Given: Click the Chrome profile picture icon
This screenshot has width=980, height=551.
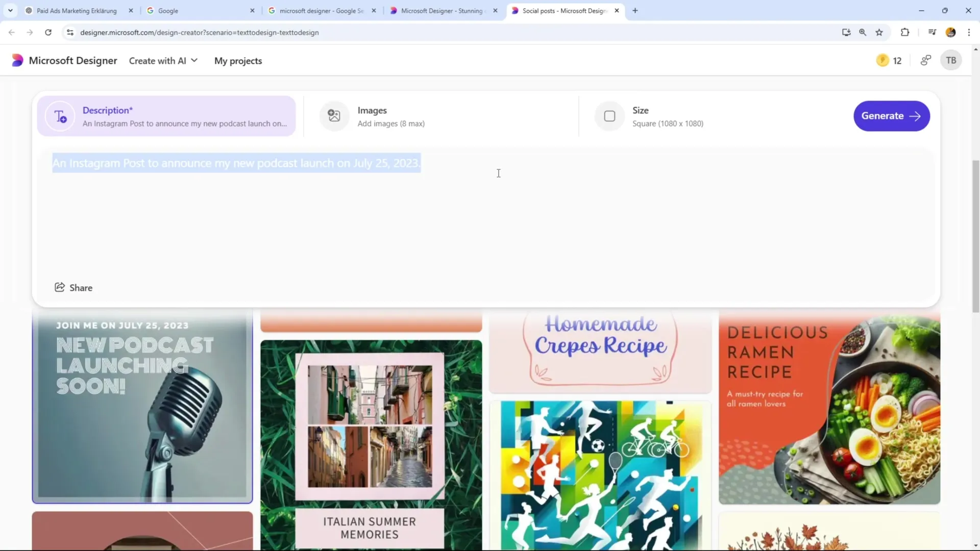Looking at the screenshot, I should coord(950,32).
